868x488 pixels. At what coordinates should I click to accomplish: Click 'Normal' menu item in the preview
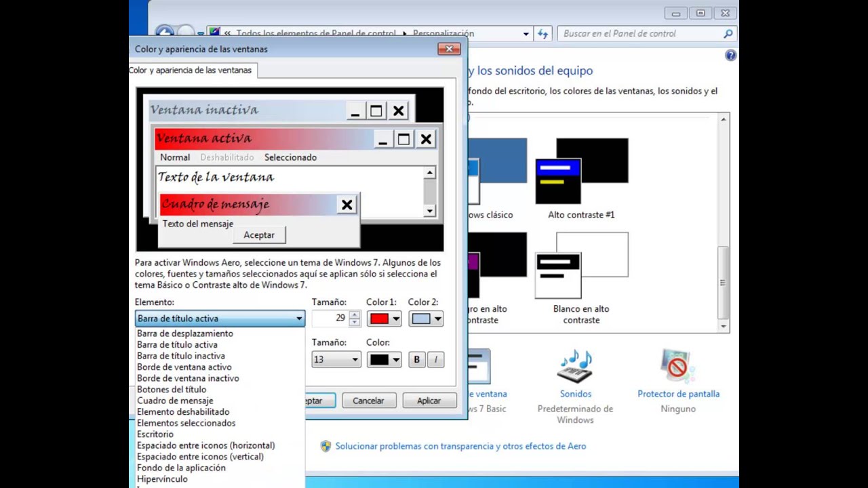175,157
